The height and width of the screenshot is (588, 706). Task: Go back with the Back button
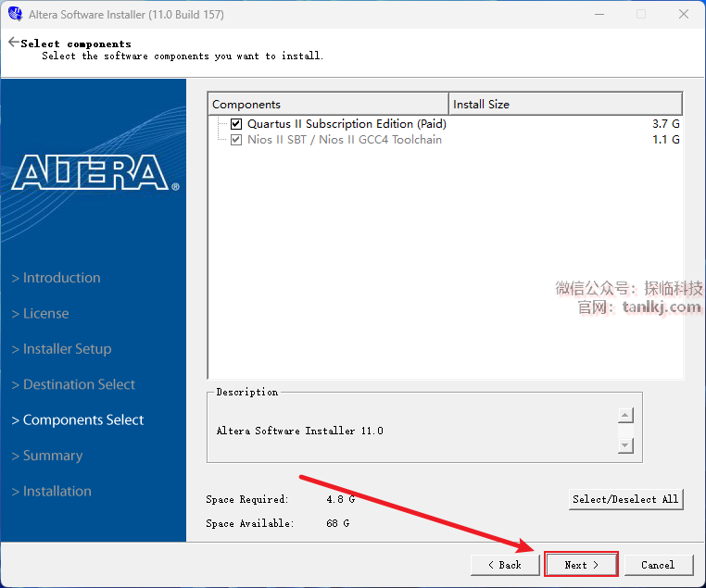coord(503,565)
